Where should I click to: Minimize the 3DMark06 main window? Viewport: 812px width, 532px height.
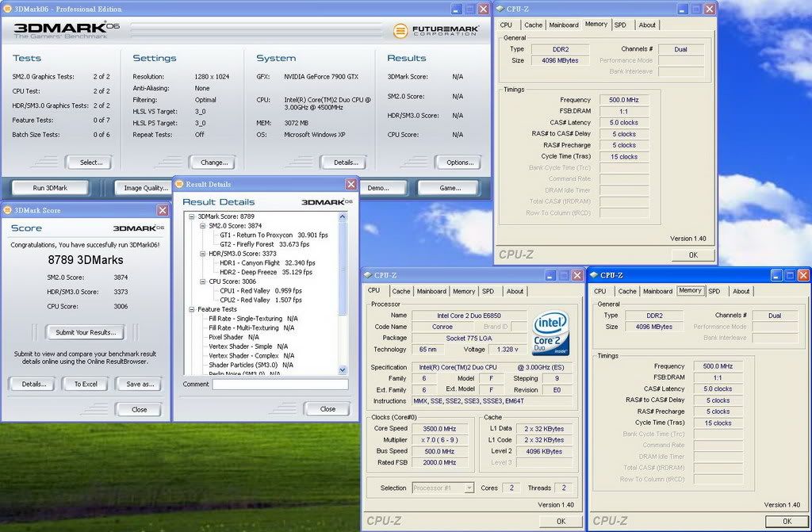(456, 9)
